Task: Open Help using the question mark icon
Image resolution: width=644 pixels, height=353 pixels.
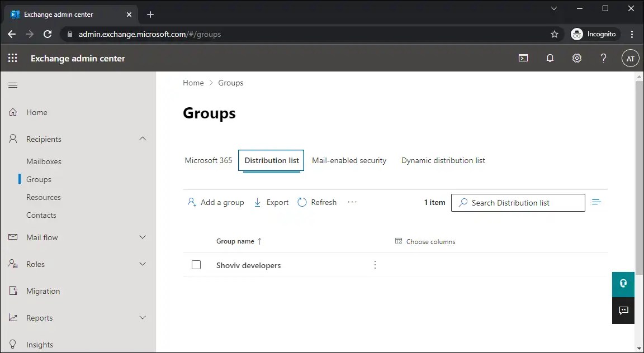Action: 603,58
